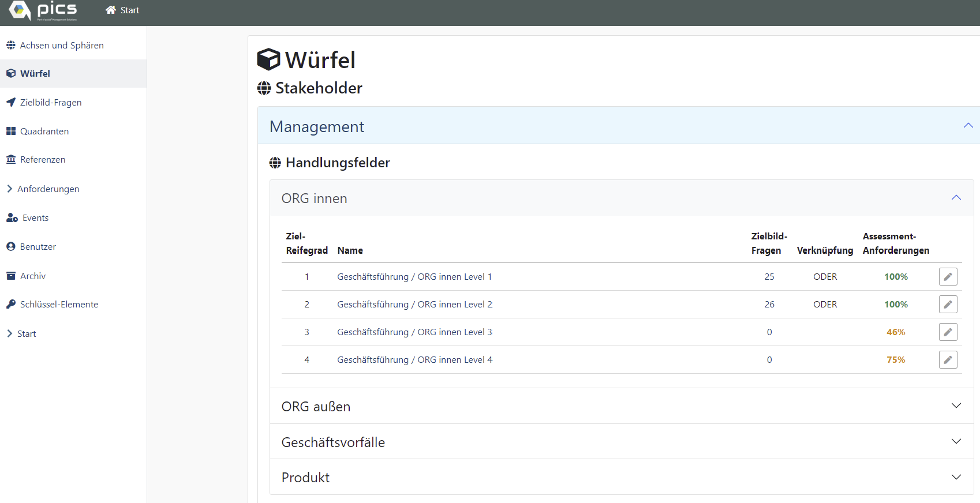The width and height of the screenshot is (980, 503).
Task: Click the globe icon beside Achsen und Sphären
Action: tap(11, 45)
